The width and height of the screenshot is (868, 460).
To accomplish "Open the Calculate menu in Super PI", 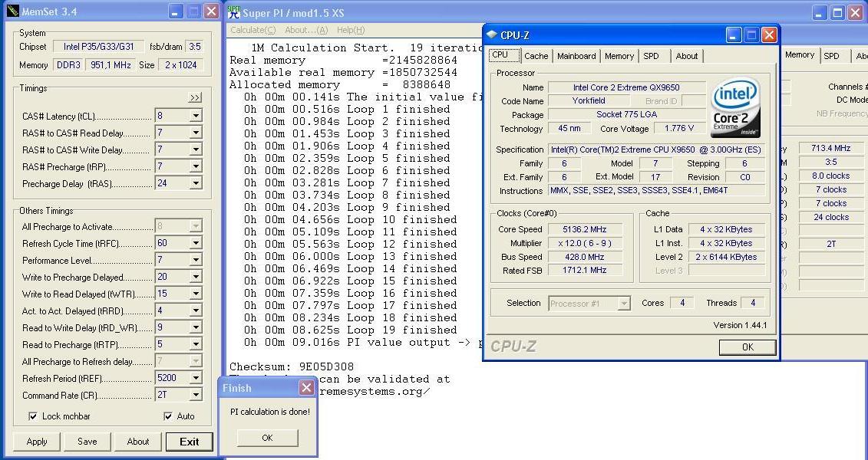I will (252, 30).
